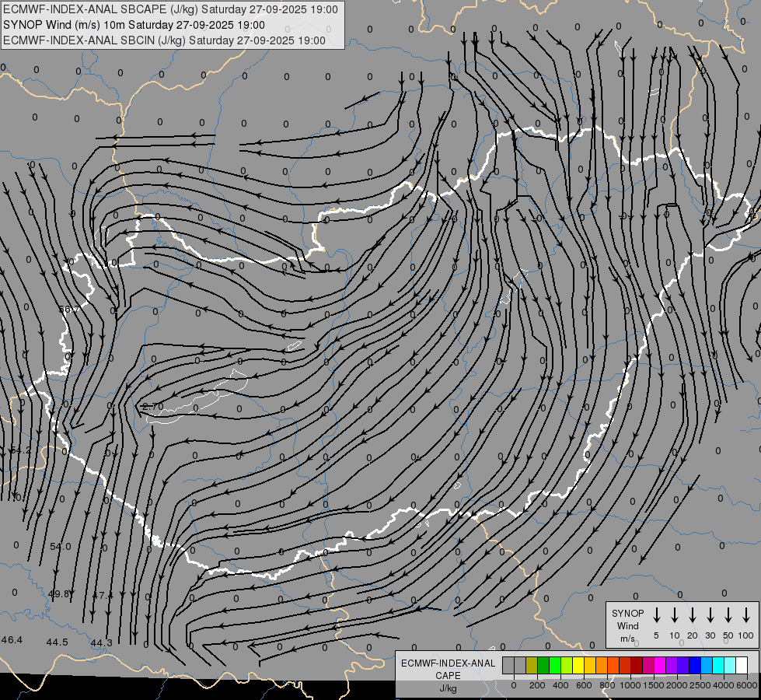761x700 pixels.
Task: Click the wind arrow above the 30 label
Action: [710, 615]
